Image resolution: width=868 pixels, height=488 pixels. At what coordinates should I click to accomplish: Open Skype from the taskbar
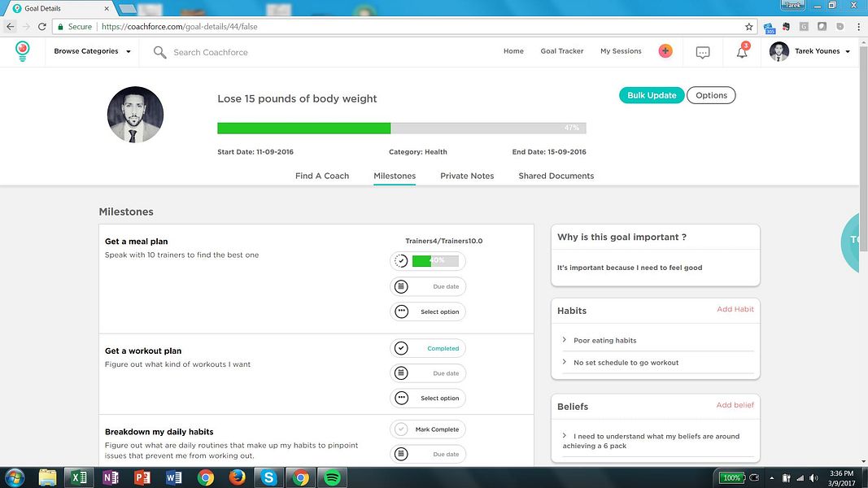click(x=268, y=477)
